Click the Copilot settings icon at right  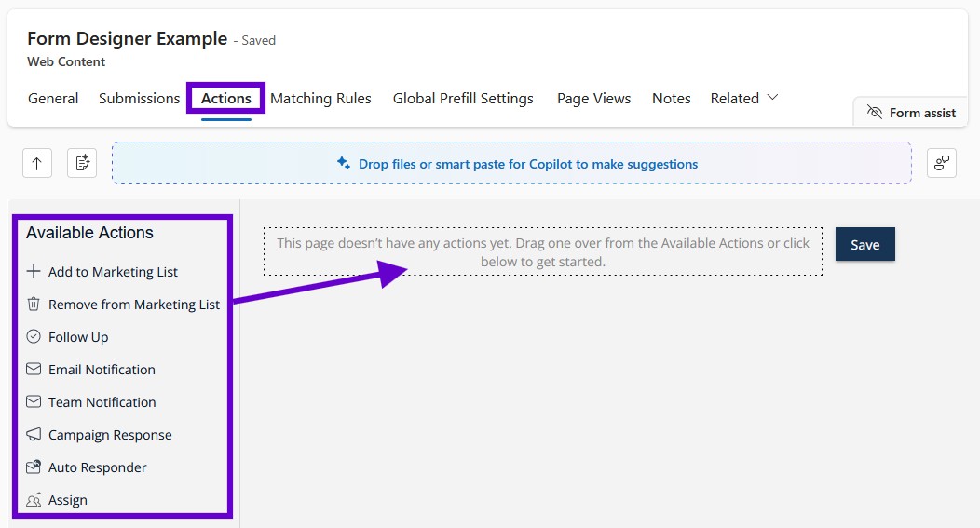coord(941,163)
